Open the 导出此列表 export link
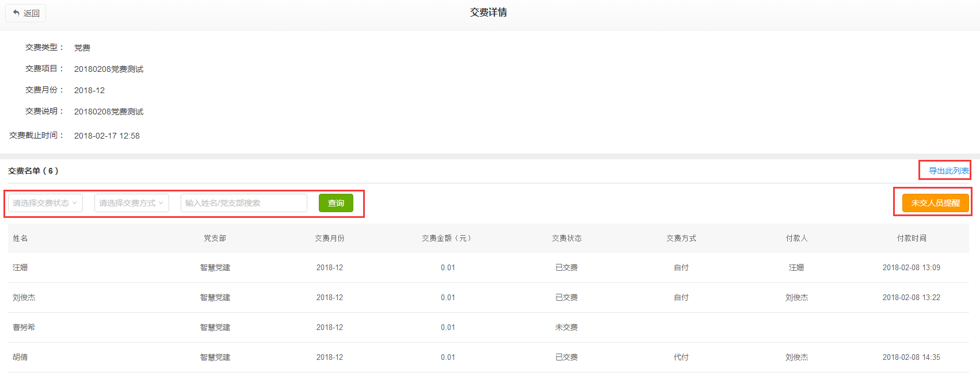Viewport: 980px width, 376px height. coord(949,171)
